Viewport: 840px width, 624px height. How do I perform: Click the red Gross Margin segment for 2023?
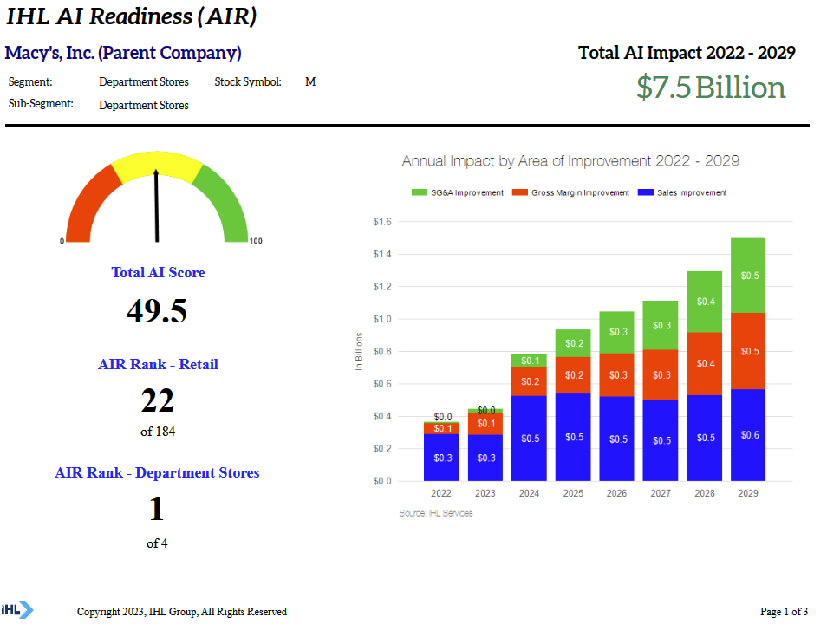coord(485,424)
